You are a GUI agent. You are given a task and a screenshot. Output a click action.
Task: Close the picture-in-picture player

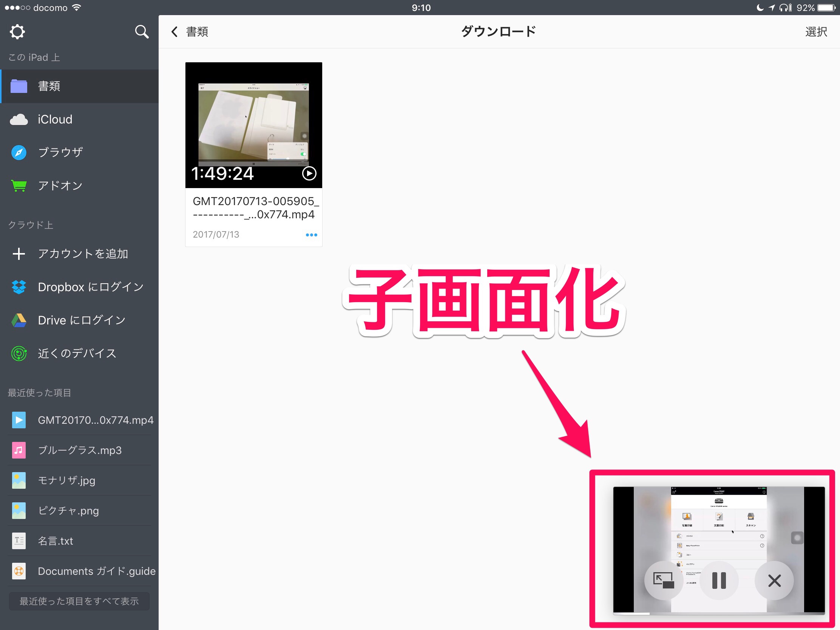coord(774,580)
